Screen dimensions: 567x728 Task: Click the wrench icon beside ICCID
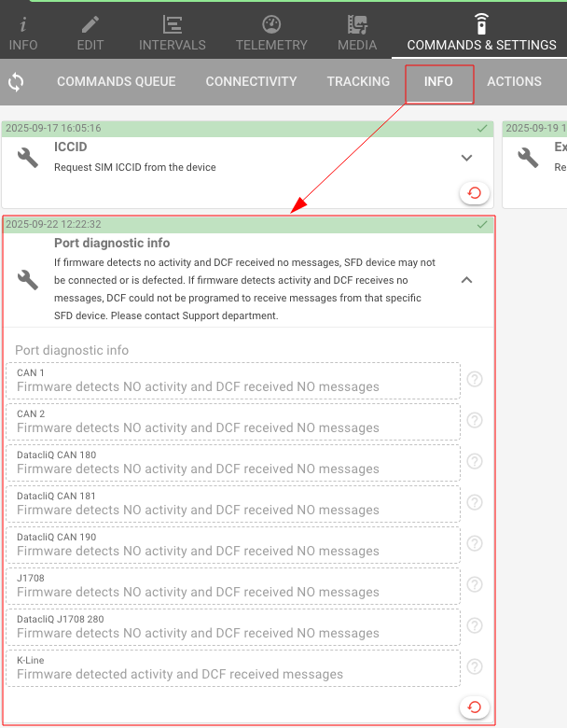pyautogui.click(x=28, y=158)
